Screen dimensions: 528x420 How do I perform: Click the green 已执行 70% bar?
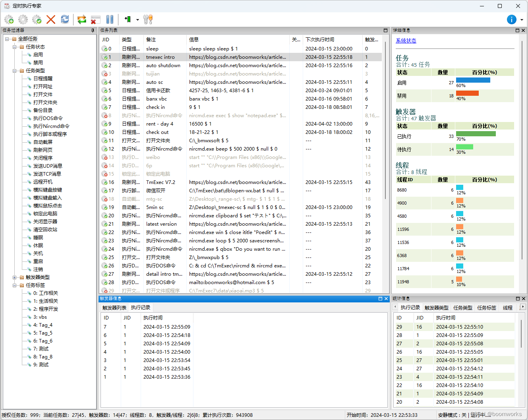(x=476, y=134)
